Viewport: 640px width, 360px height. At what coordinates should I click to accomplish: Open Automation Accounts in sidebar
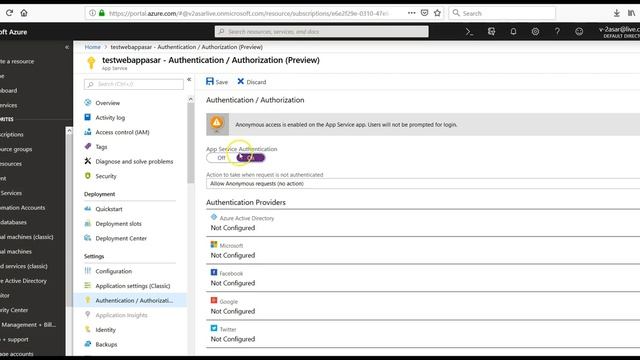tap(22, 207)
